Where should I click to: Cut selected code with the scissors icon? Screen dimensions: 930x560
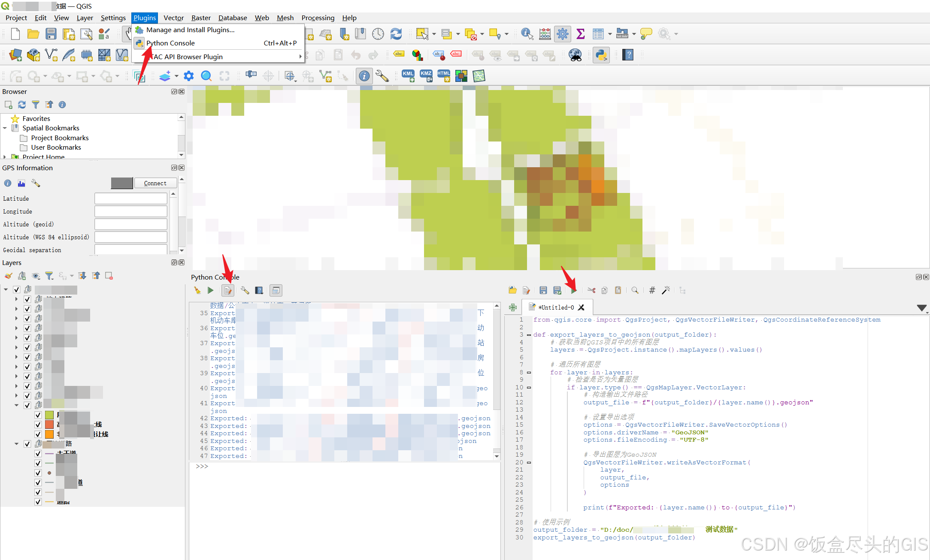pyautogui.click(x=591, y=290)
